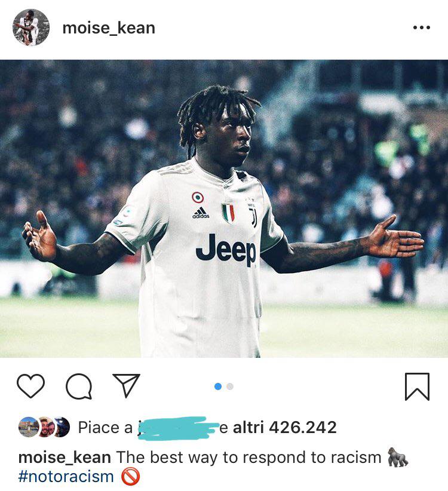Image resolution: width=448 pixels, height=491 pixels.
Task: View the 'altri 426.242' likes list
Action: (x=284, y=427)
